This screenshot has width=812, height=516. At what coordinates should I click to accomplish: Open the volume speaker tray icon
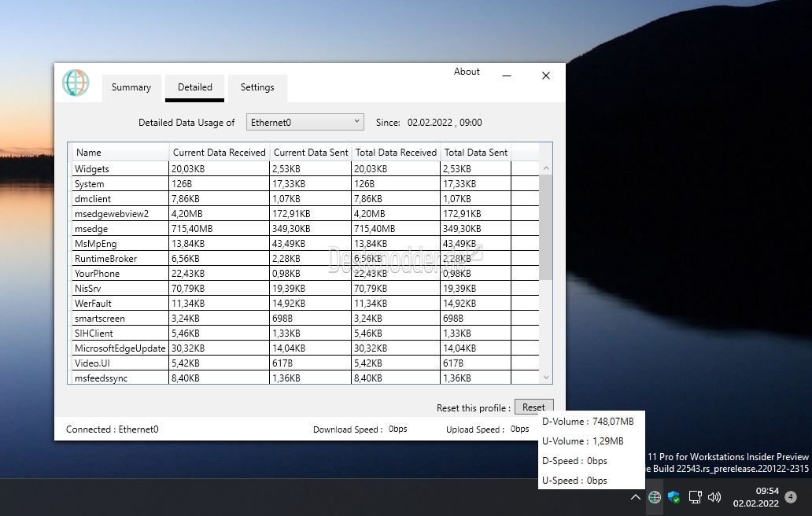tap(714, 497)
